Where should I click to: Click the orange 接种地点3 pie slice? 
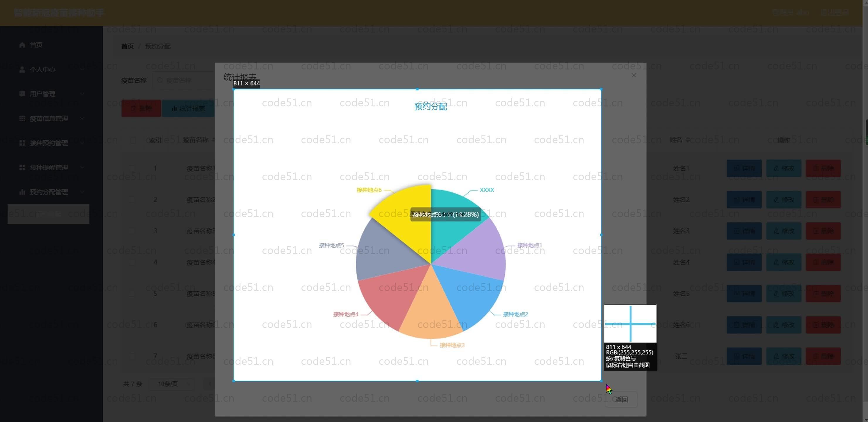431,310
